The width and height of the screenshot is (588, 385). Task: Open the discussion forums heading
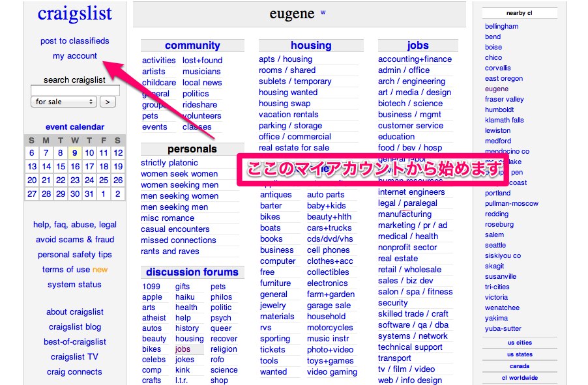tap(192, 272)
